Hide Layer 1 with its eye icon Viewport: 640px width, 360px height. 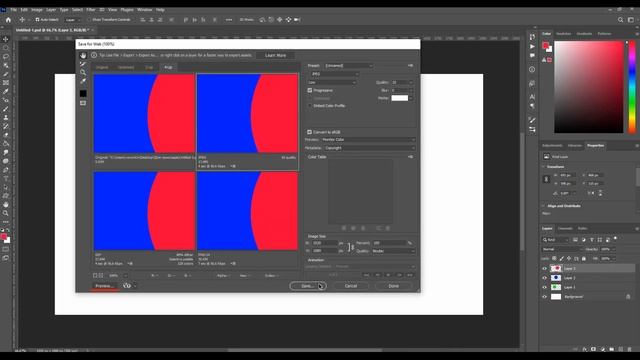tap(544, 287)
